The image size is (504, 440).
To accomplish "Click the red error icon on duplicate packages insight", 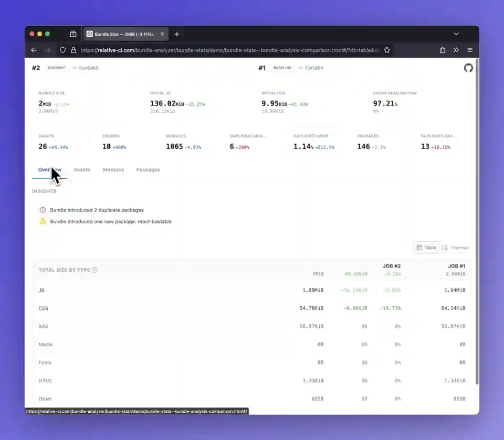I will (43, 210).
